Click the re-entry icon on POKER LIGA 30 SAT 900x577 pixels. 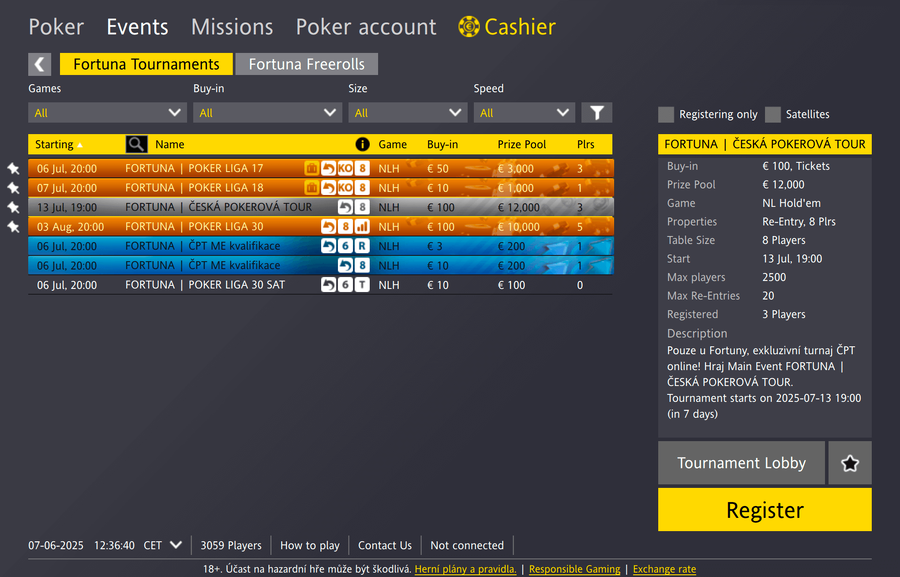click(x=328, y=285)
